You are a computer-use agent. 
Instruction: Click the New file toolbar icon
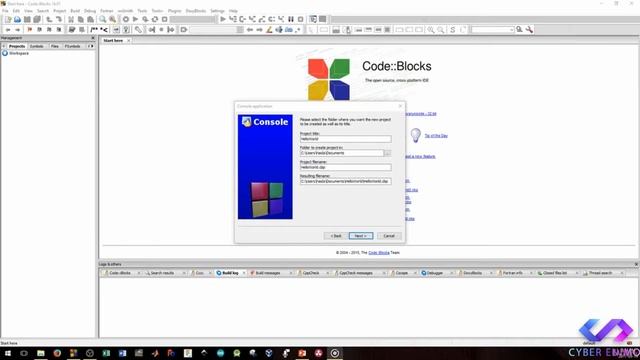point(8,19)
